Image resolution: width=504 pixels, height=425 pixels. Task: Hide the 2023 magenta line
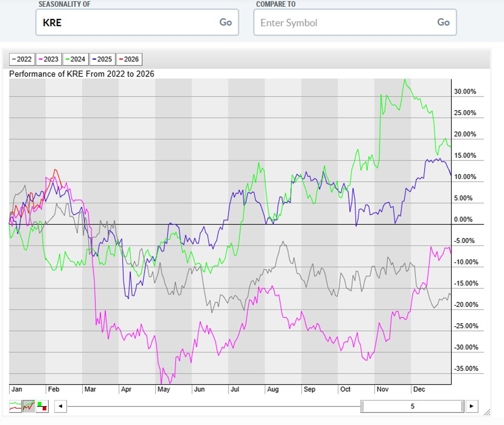click(48, 59)
